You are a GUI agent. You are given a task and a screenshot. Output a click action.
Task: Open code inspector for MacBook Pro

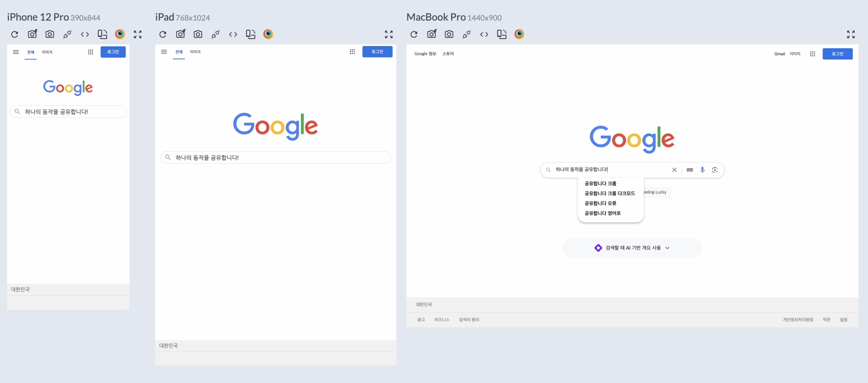point(484,34)
